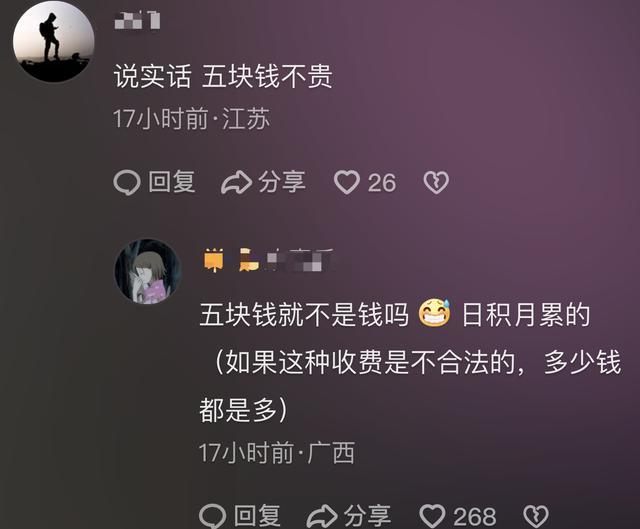Select the comment text 说实话 五块钱不贵
The height and width of the screenshot is (529, 640).
point(223,76)
